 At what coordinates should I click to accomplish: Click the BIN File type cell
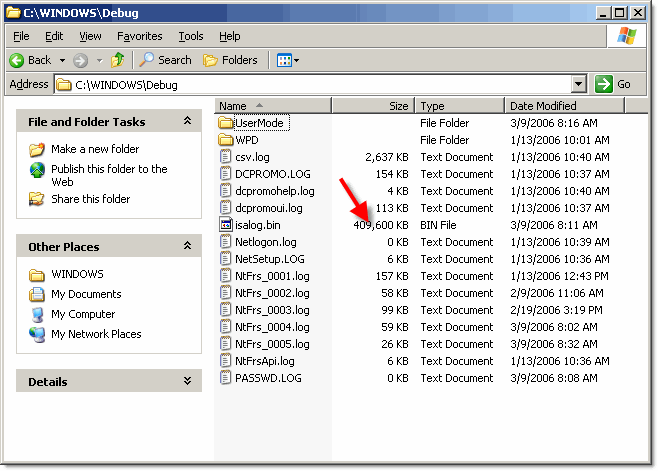click(x=438, y=225)
